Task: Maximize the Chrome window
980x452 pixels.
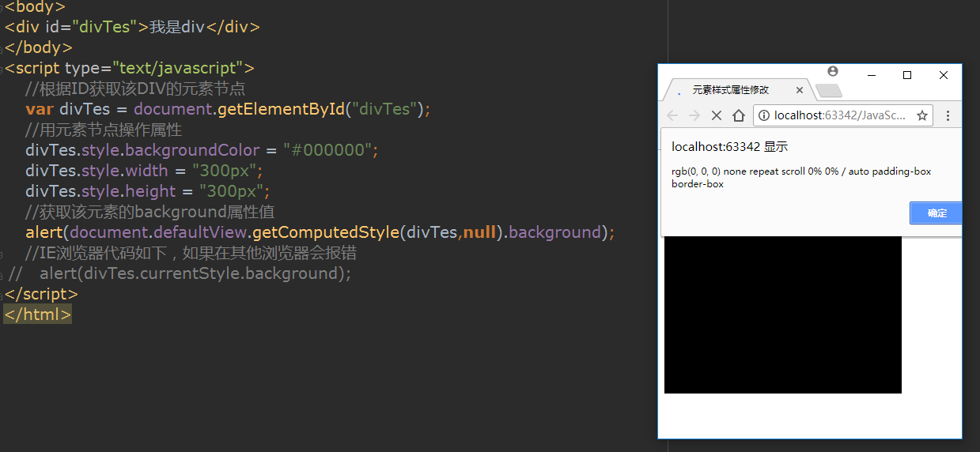Action: (x=907, y=75)
